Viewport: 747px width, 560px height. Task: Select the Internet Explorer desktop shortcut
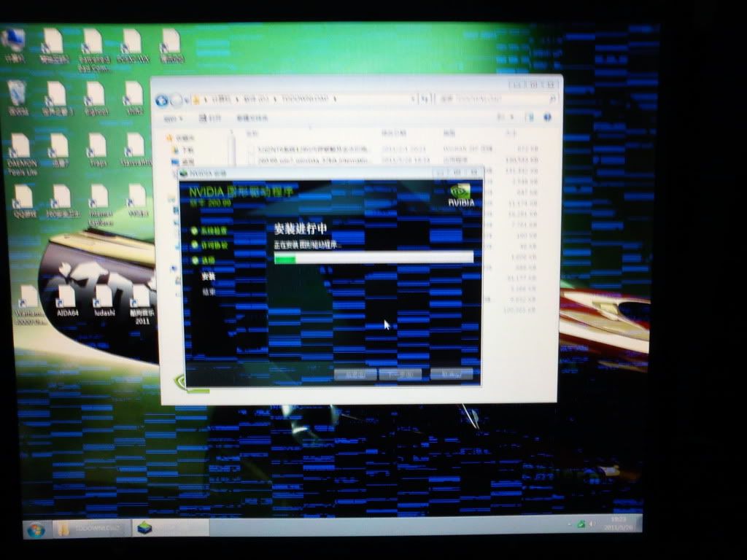click(100, 206)
